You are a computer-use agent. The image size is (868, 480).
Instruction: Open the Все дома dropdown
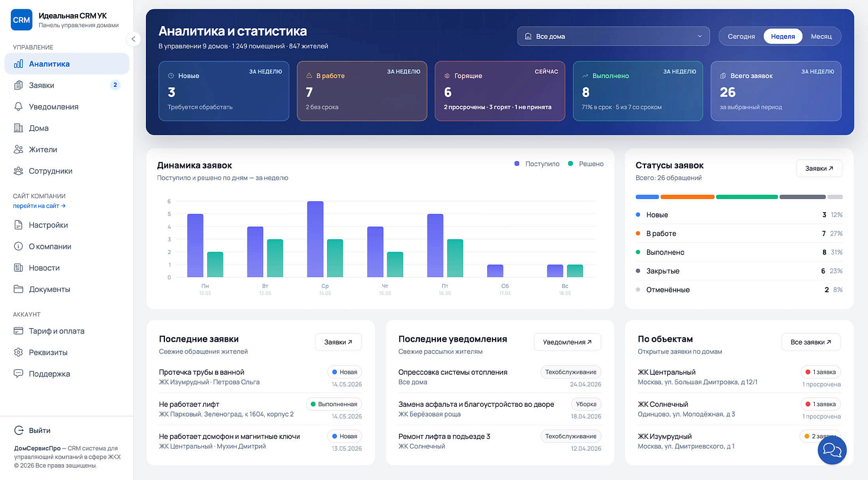[614, 36]
